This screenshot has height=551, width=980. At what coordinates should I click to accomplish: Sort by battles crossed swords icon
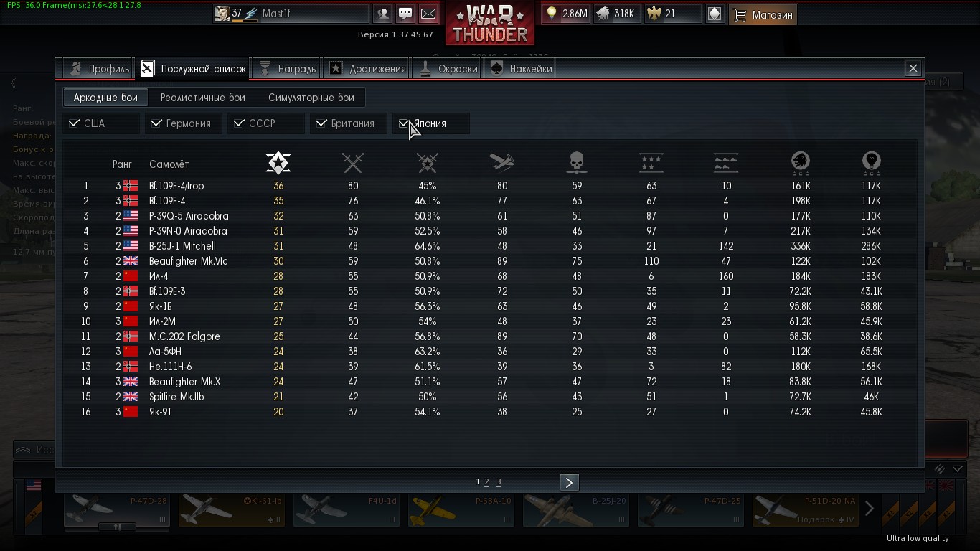[353, 163]
